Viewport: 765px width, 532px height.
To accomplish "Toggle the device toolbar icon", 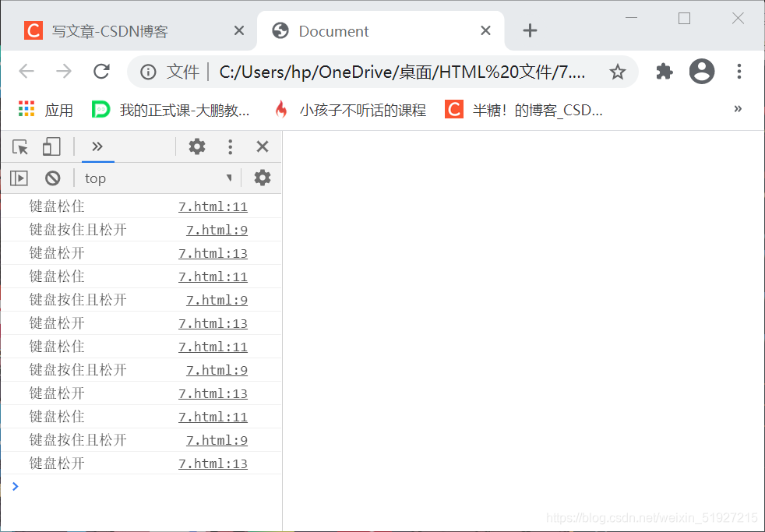I will pos(51,146).
